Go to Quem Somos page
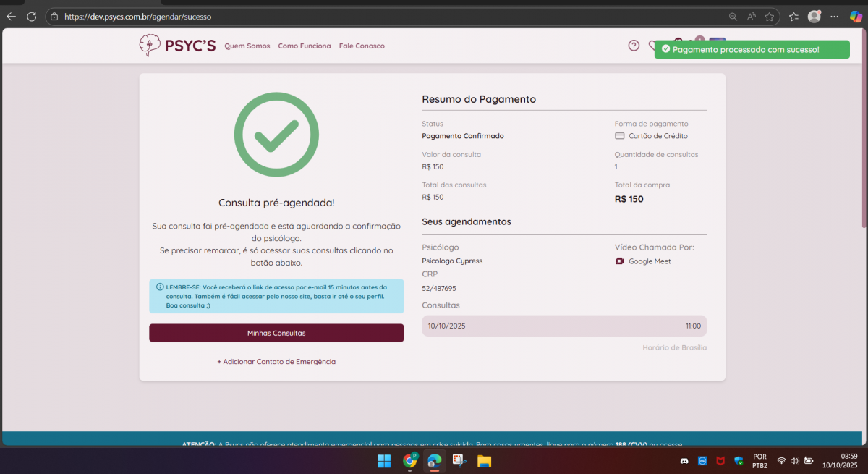The width and height of the screenshot is (868, 474). (x=247, y=46)
